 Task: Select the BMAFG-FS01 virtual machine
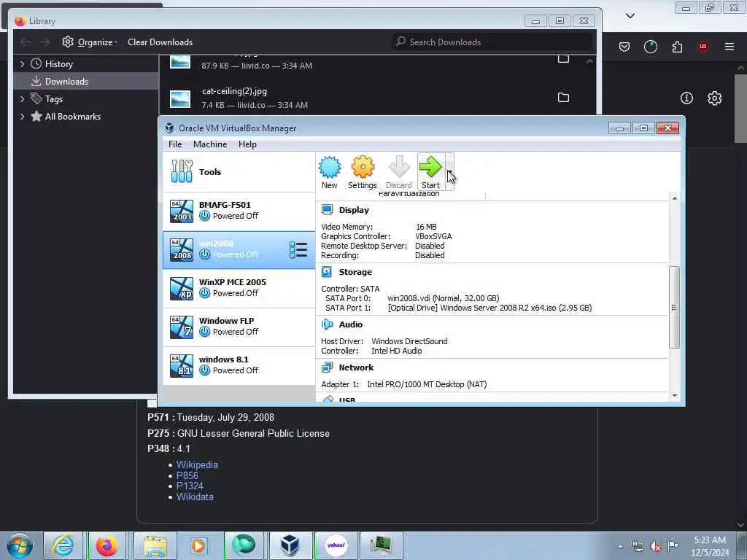239,211
